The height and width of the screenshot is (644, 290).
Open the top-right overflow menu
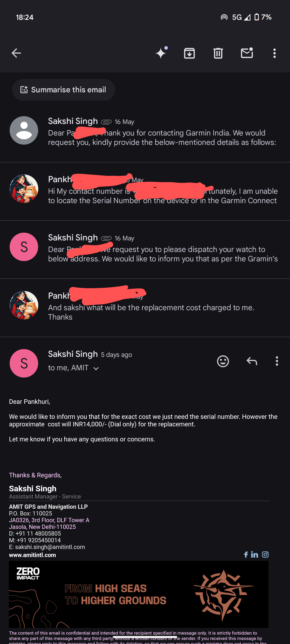(x=274, y=53)
